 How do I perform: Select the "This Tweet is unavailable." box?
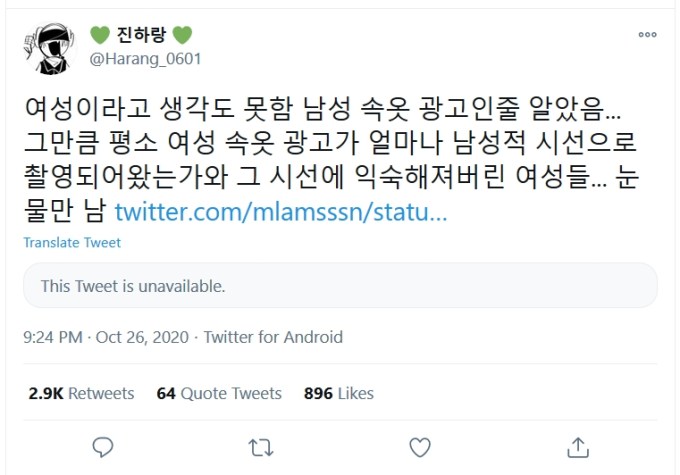(x=340, y=286)
